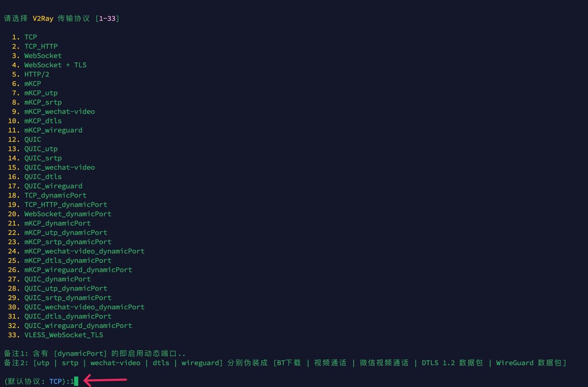Click the TCP option in the protocol list

(30, 37)
